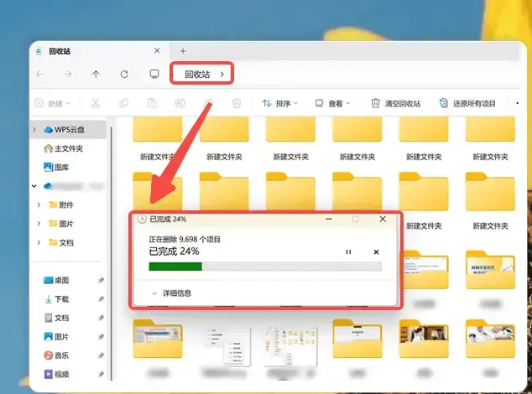Click the This PC monitor icon
Viewport: 532px width, 394px height.
click(x=154, y=74)
